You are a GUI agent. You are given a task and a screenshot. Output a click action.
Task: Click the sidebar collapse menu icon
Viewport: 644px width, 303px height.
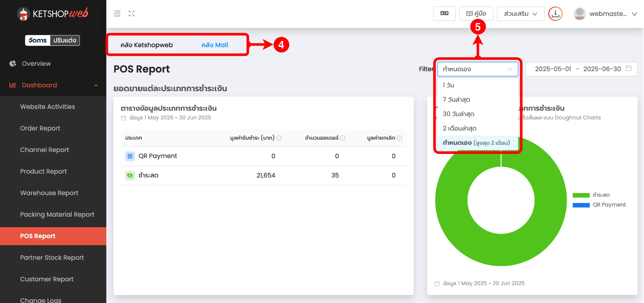click(117, 13)
